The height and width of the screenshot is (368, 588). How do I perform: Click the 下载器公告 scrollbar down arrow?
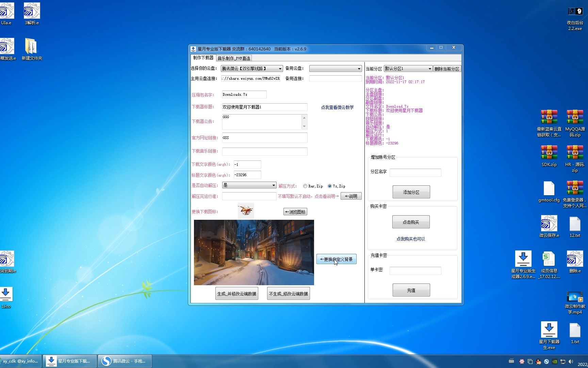tap(304, 126)
